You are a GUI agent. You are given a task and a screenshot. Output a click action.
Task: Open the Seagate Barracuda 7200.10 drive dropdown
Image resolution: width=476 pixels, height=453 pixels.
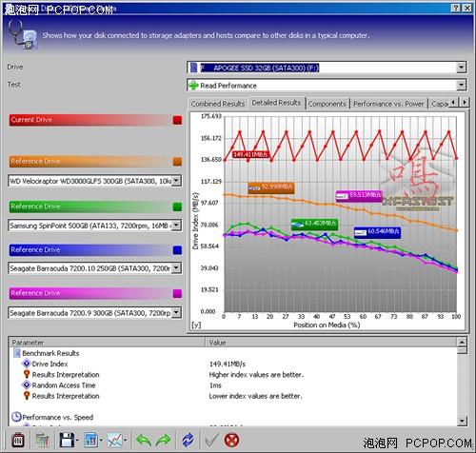(176, 268)
